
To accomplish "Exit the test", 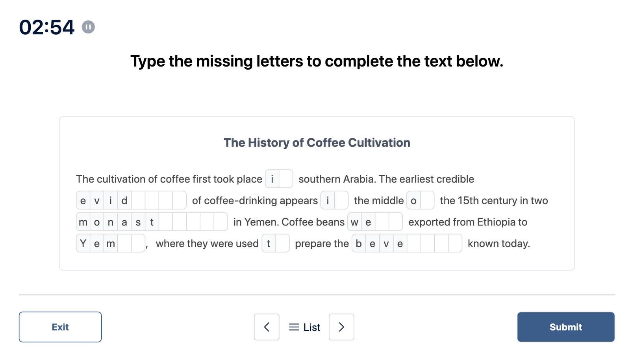I will (x=60, y=327).
